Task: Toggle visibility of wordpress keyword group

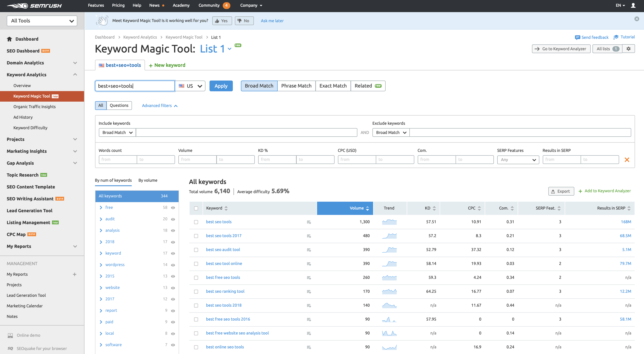Action: point(173,265)
